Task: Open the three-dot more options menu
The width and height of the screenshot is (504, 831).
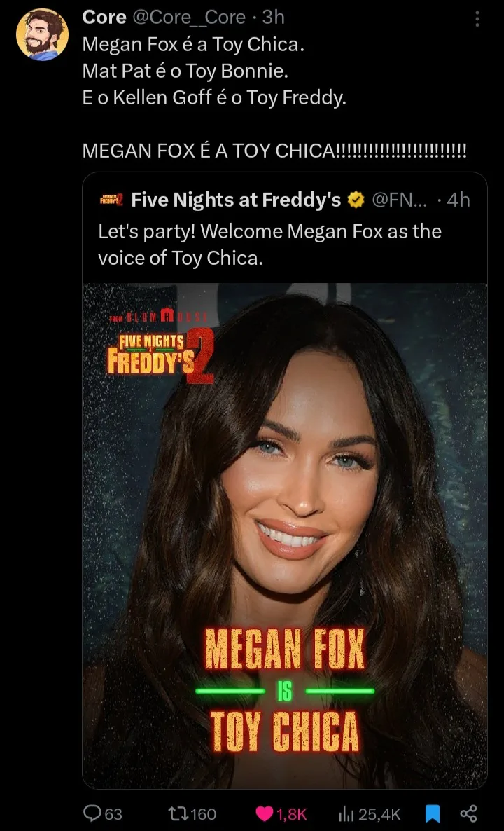Action: [x=477, y=19]
